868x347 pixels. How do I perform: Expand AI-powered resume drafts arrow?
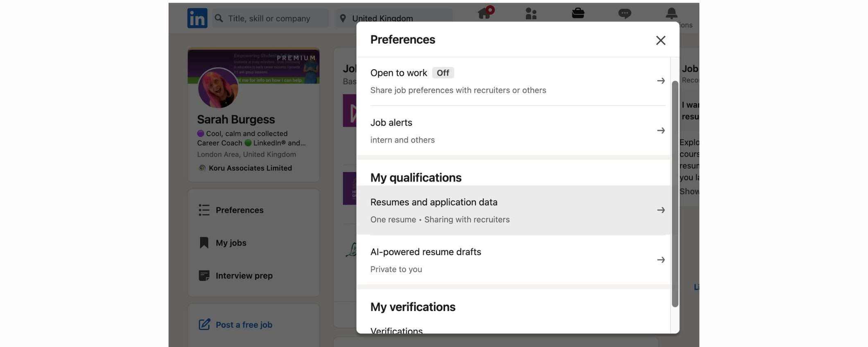(x=660, y=260)
